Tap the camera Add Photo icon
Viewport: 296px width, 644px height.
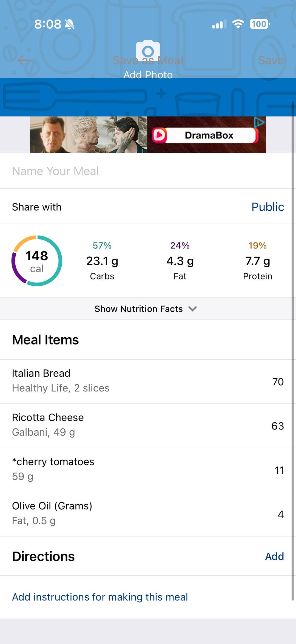(x=148, y=51)
